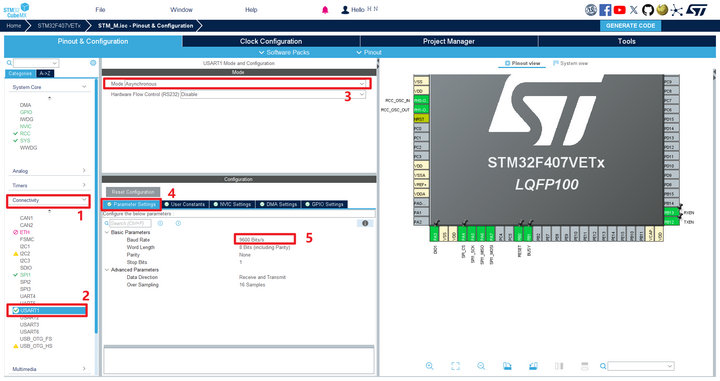Open Hardware Flow Control dropdown
This screenshot has width=720, height=381.
[x=273, y=94]
